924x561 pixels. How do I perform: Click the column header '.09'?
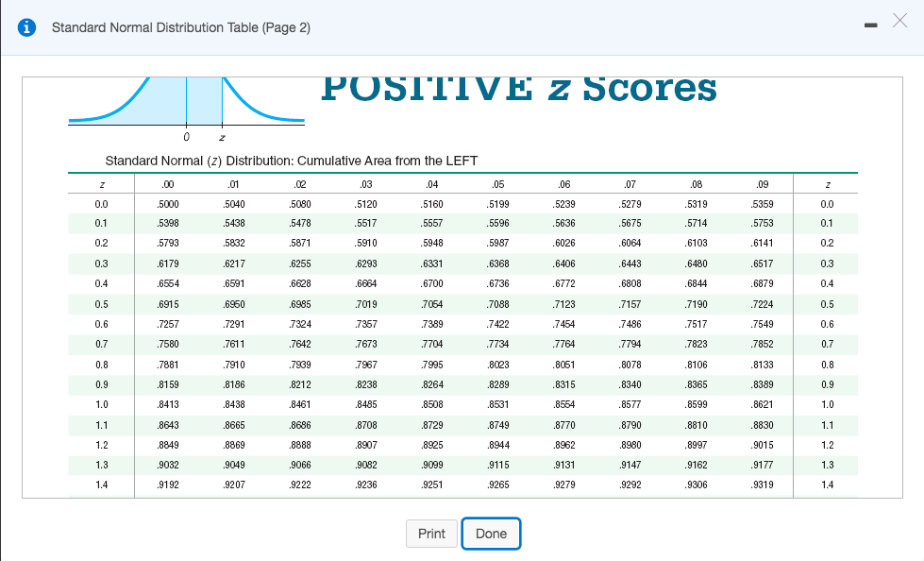(x=763, y=184)
